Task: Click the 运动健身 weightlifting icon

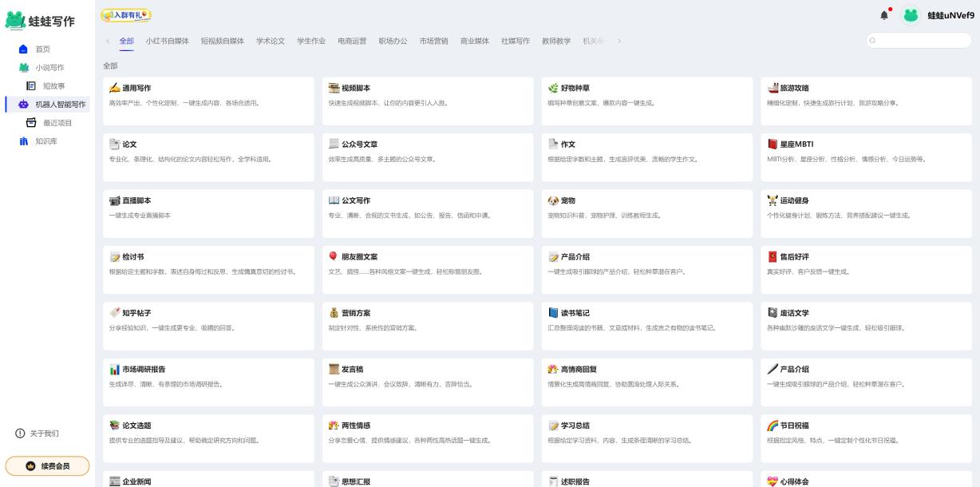Action: pyautogui.click(x=773, y=200)
